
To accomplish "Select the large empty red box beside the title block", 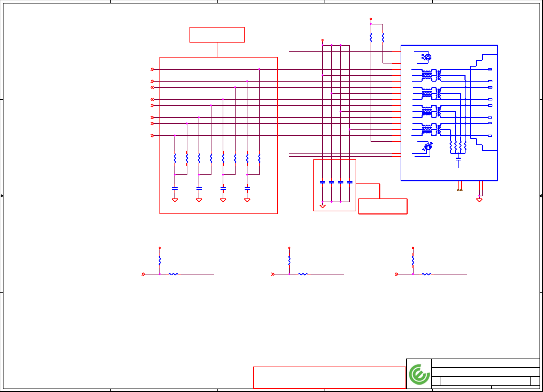I will tap(329, 378).
